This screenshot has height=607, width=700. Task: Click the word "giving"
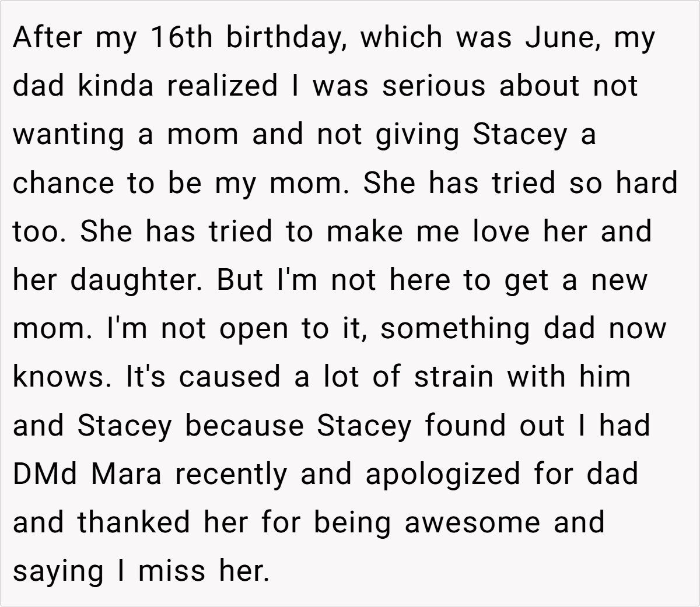tap(408, 135)
